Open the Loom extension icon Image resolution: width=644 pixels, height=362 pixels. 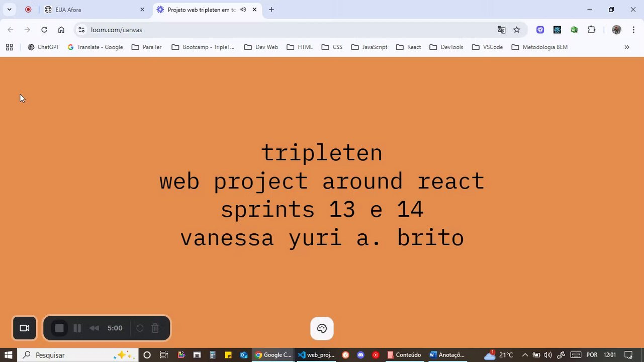tap(540, 30)
